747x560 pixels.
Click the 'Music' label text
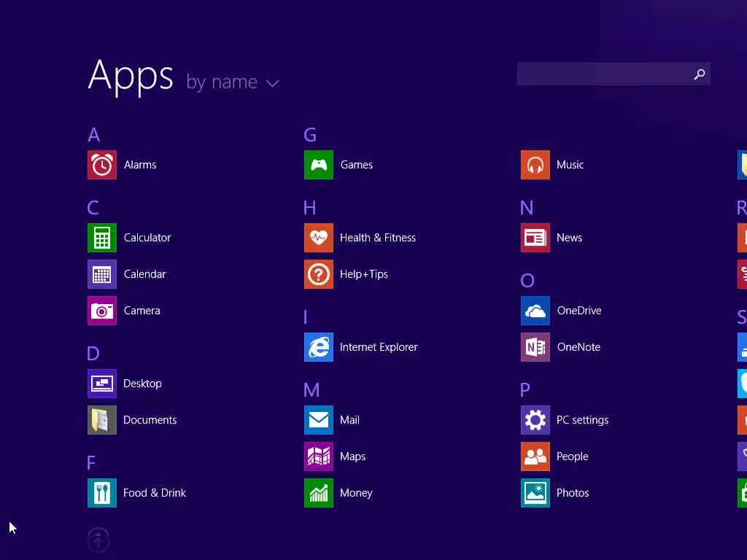[570, 165]
